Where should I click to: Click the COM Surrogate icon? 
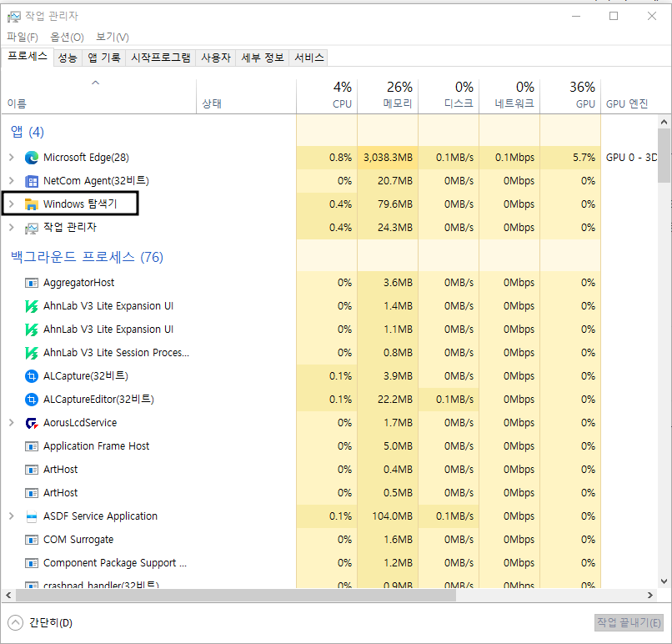[x=32, y=540]
